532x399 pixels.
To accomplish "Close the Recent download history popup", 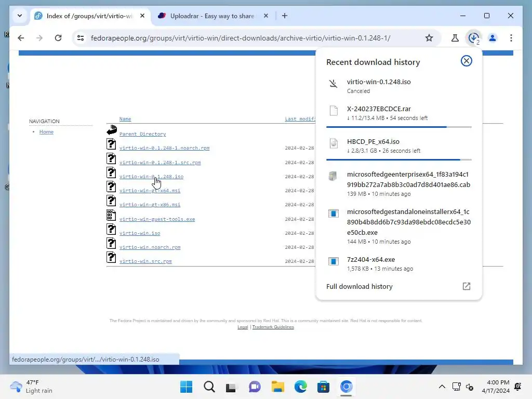I will tap(467, 61).
